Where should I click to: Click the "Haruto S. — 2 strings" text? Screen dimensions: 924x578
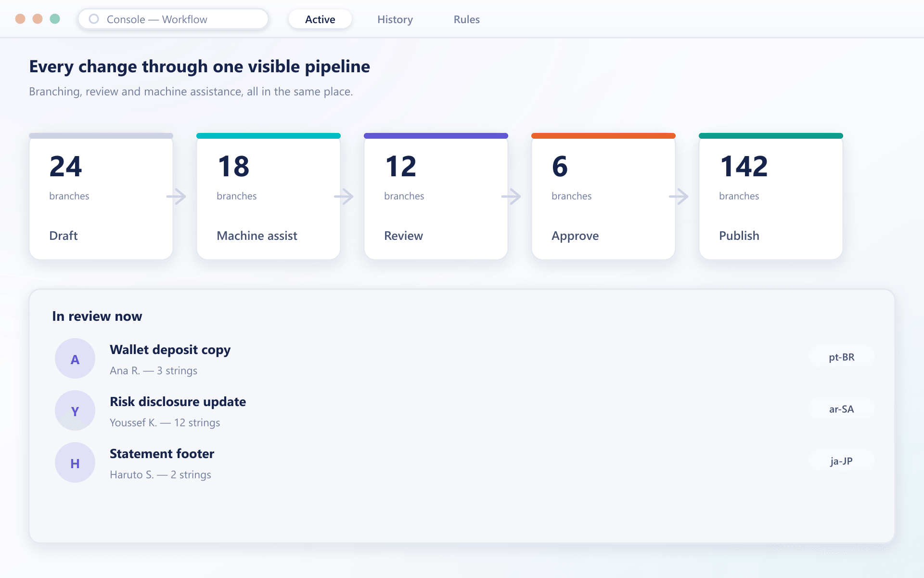tap(160, 474)
